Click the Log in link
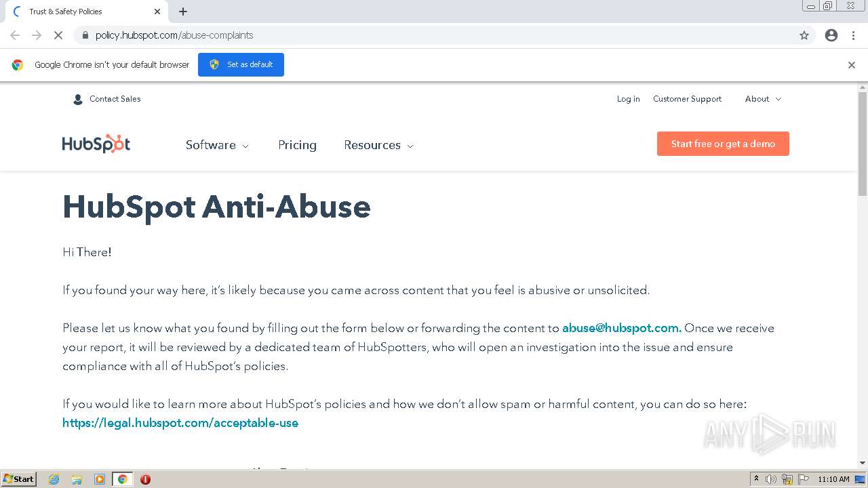This screenshot has width=868, height=488. click(x=628, y=99)
